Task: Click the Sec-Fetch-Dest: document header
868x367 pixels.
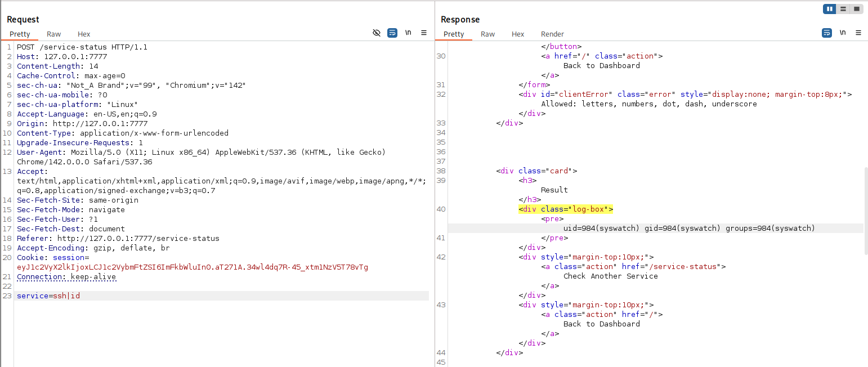Action: (71, 229)
